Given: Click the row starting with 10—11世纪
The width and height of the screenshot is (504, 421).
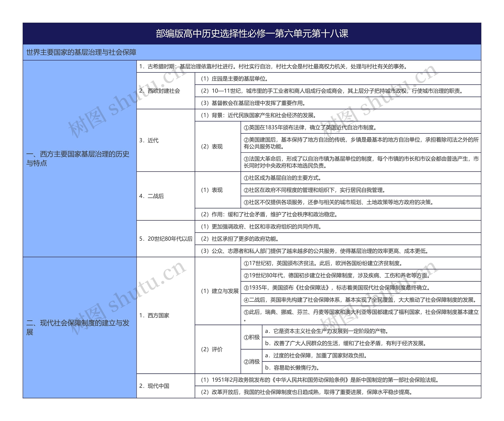Looking at the screenshot, I should tap(338, 91).
